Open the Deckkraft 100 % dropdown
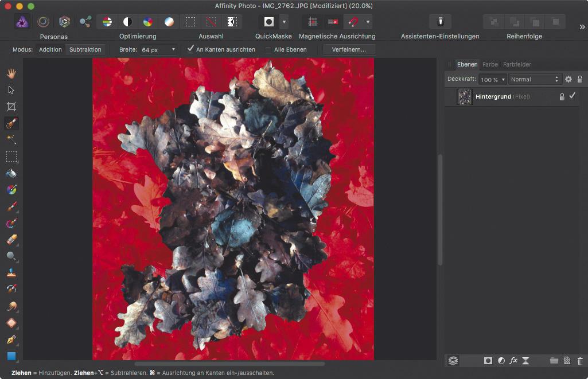Image resolution: width=588 pixels, height=379 pixels. tap(493, 80)
